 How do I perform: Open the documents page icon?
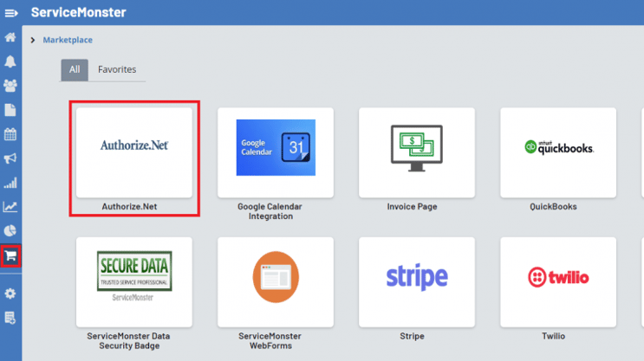[x=10, y=110]
